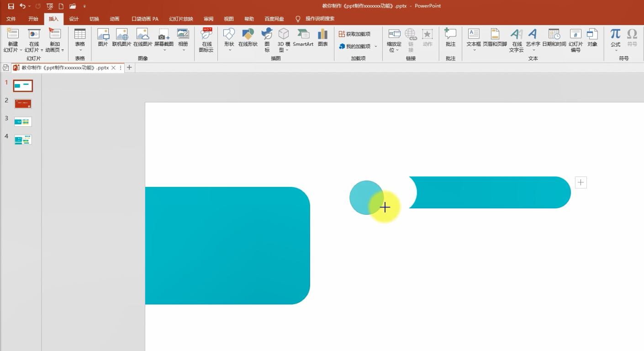Click 获取加载项 get add-ins
The height and width of the screenshot is (351, 644).
tap(355, 34)
